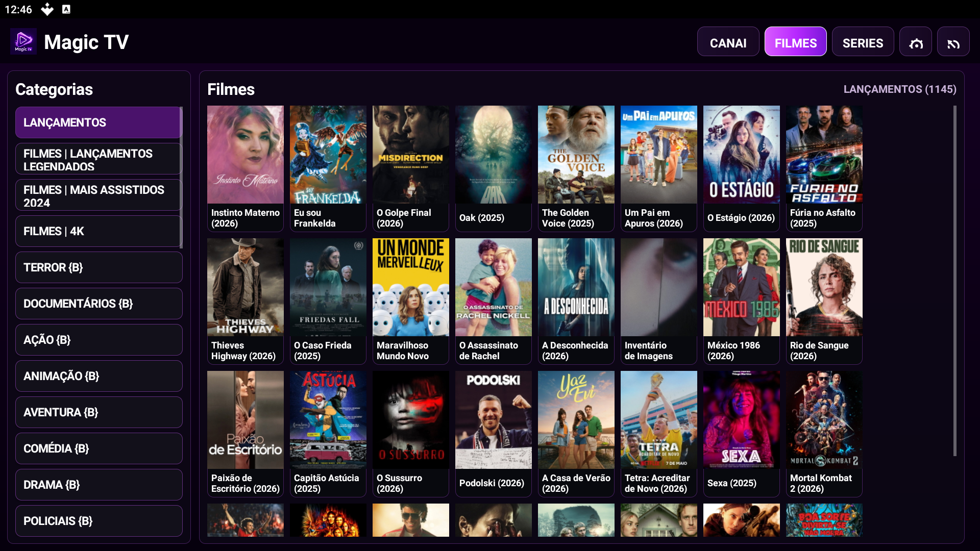The image size is (980, 551).
Task: Select DOCUMENTÁRIOS {B} category
Action: [99, 304]
